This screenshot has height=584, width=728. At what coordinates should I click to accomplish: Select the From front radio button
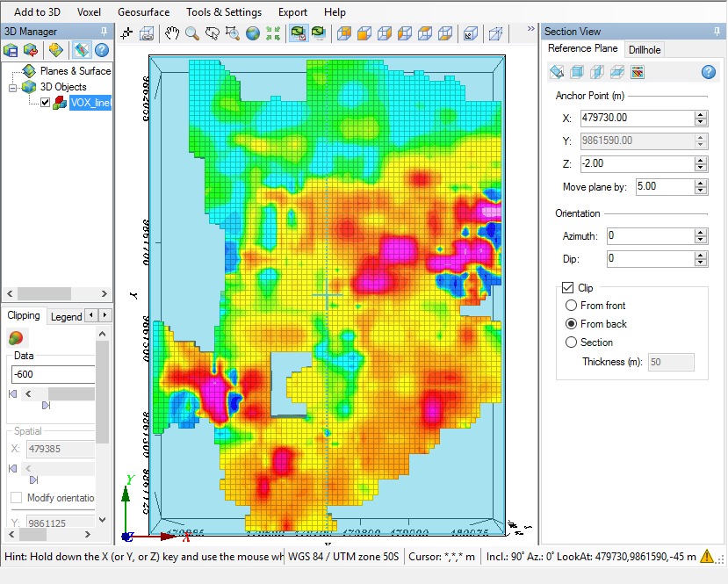(x=572, y=306)
